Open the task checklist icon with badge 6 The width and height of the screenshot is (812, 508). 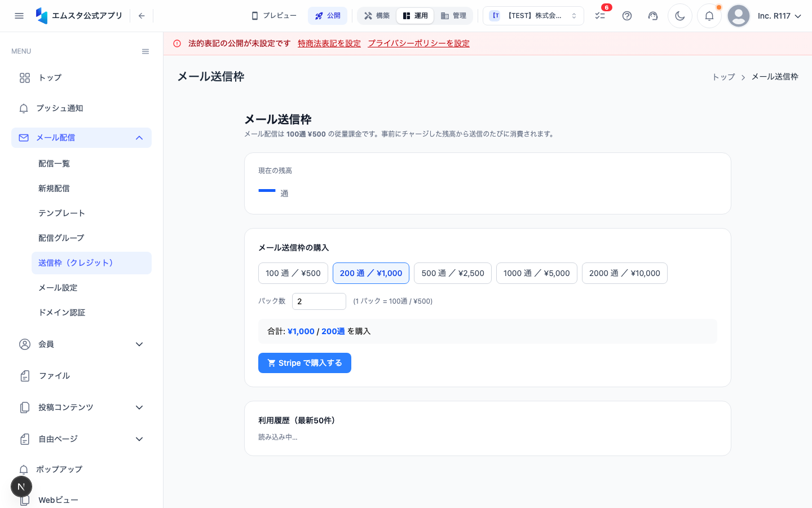[600, 16]
